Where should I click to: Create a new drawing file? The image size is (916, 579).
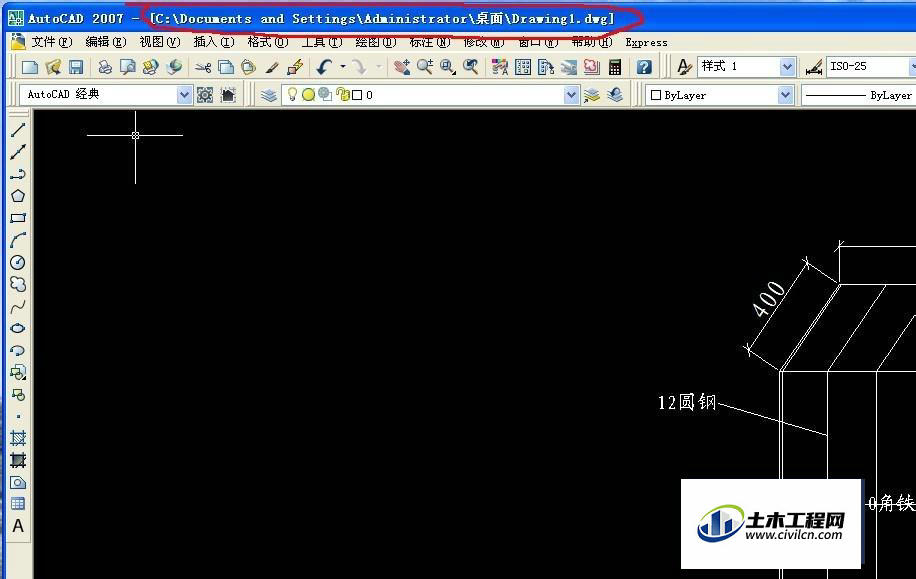(29, 67)
